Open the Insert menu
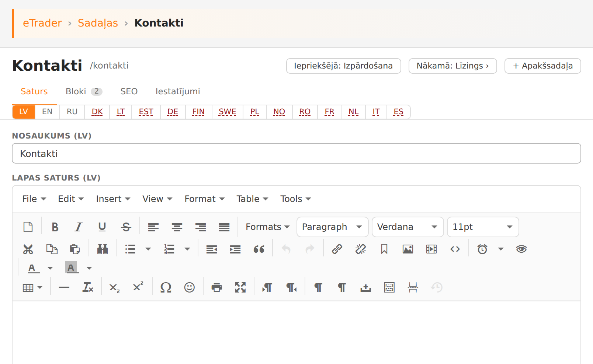Screen dimensions: 593x364 tap(113, 199)
